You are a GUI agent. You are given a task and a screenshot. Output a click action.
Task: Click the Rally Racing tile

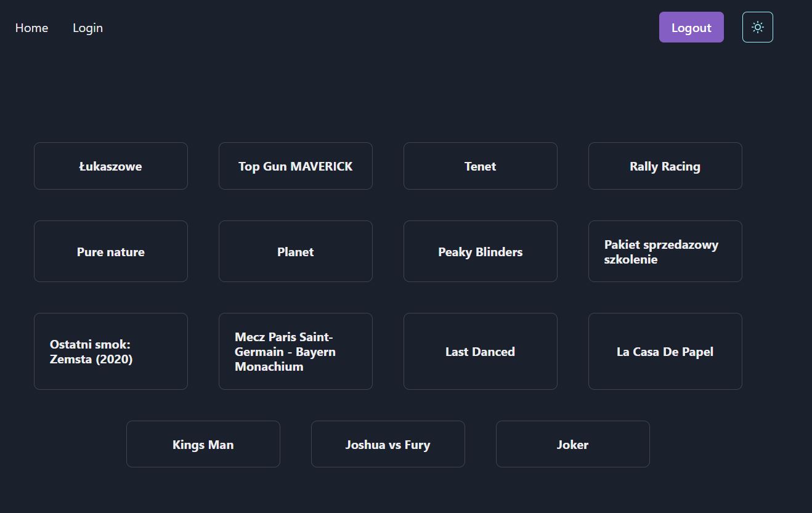click(665, 166)
